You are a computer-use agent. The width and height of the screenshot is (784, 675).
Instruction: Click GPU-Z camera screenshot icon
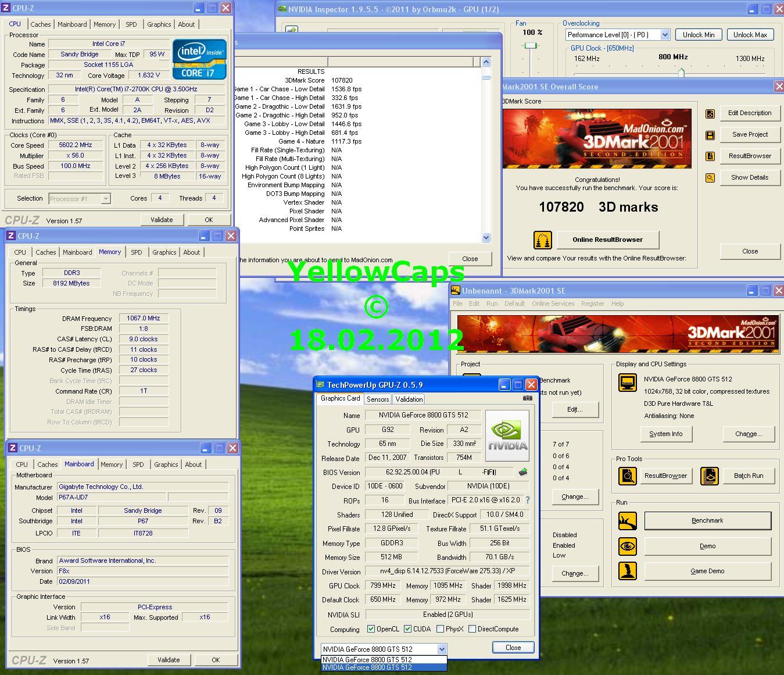(527, 398)
